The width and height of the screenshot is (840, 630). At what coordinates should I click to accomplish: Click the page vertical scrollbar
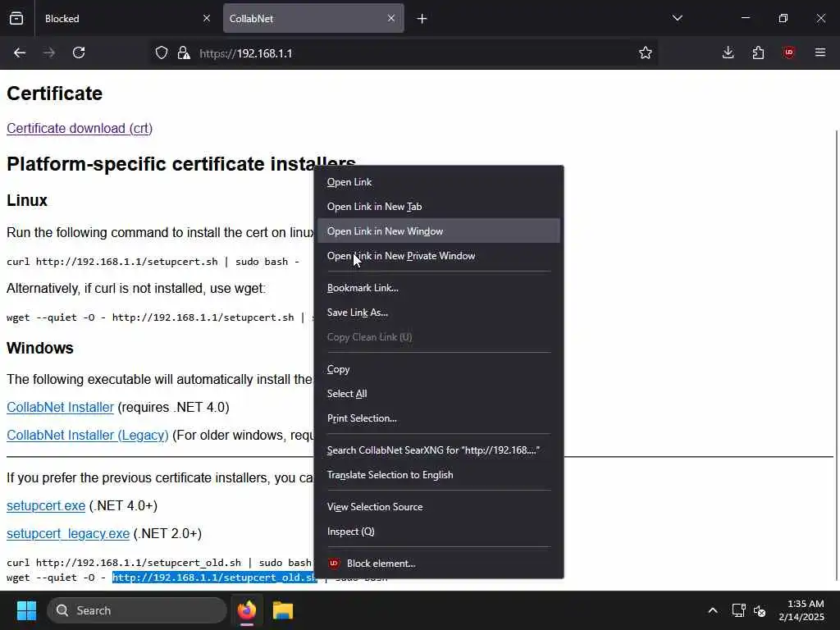(x=837, y=354)
